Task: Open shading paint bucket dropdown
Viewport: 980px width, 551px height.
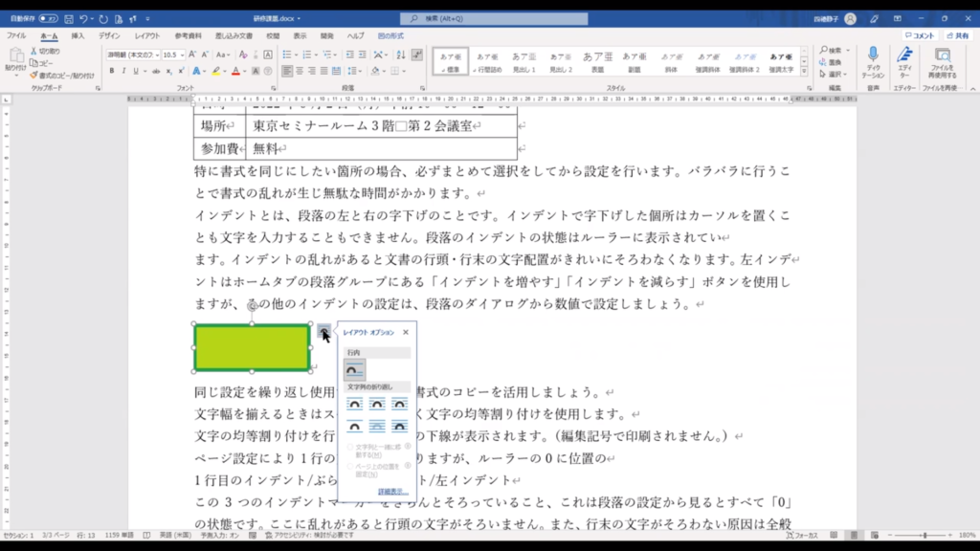Action: pos(385,71)
